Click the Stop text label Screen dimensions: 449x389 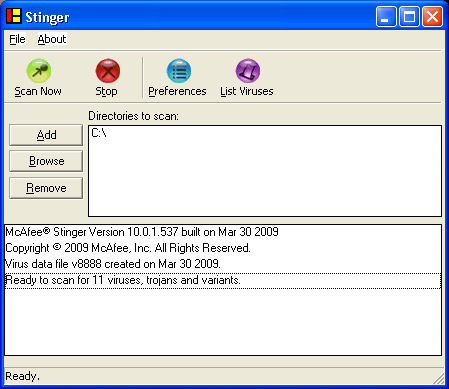[106, 91]
